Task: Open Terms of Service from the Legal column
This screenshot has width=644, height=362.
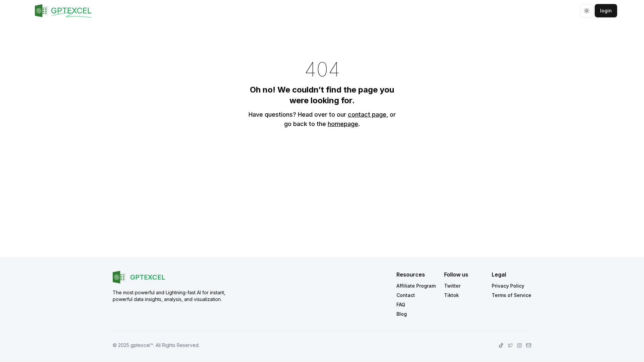Action: coord(511,295)
